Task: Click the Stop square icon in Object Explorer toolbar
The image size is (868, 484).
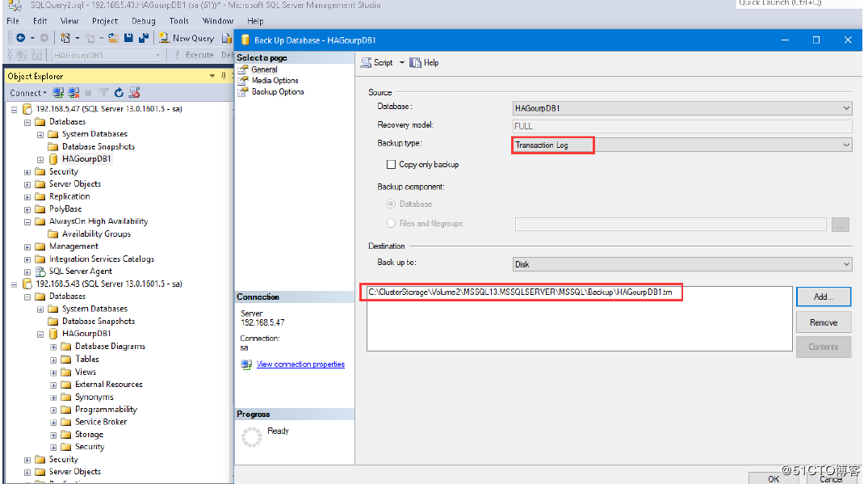Action: pos(89,93)
